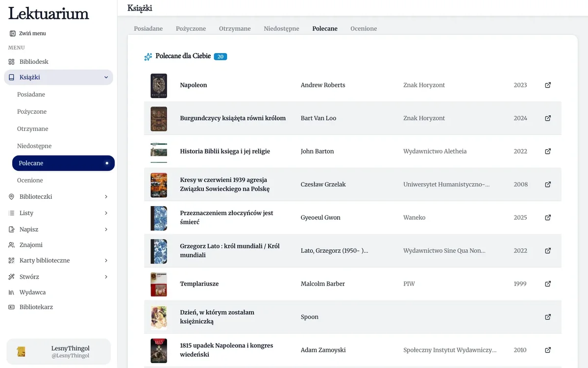Image resolution: width=588 pixels, height=368 pixels.
Task: Expand the Biblioteczki submenu chevron
Action: pyautogui.click(x=106, y=197)
